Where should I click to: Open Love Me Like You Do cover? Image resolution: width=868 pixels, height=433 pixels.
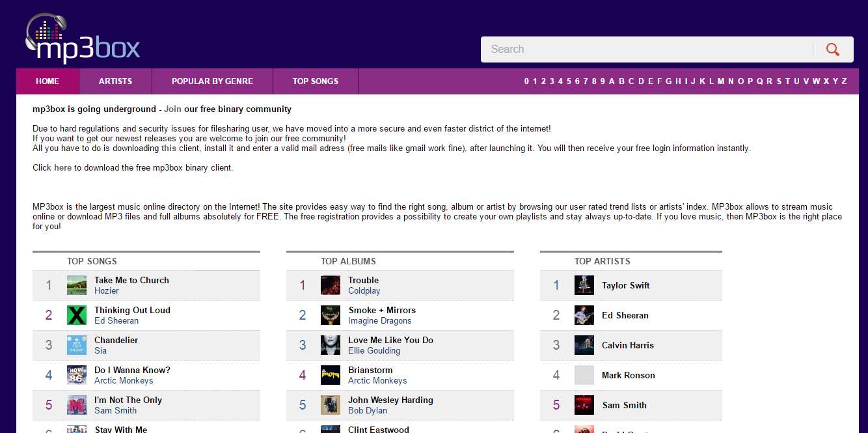pos(331,345)
